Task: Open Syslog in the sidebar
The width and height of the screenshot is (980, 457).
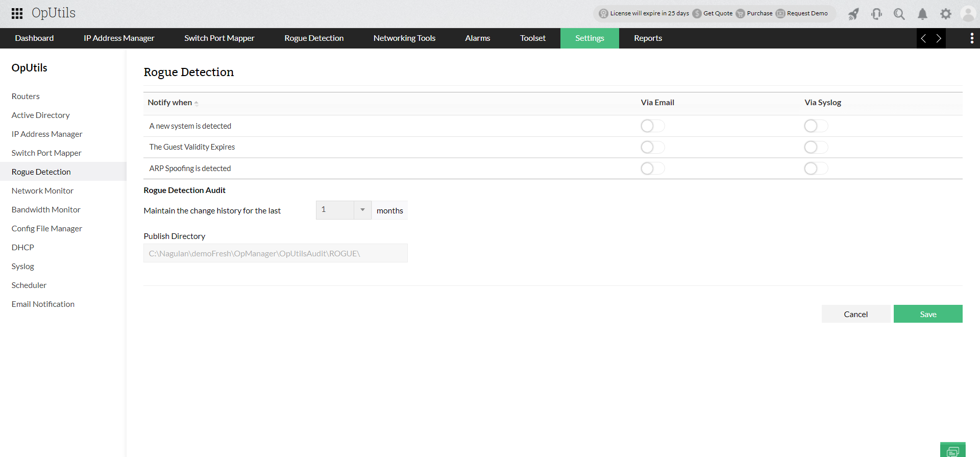Action: pyautogui.click(x=23, y=267)
